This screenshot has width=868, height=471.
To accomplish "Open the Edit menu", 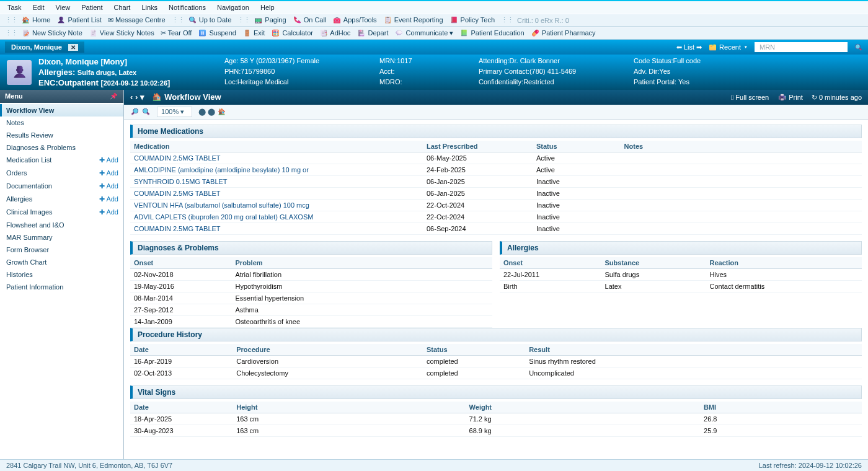I will tap(38, 7).
